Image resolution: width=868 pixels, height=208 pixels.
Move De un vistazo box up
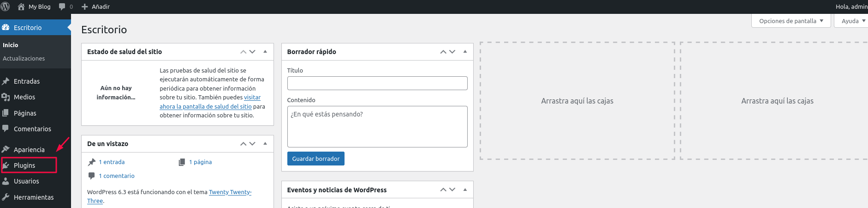coord(244,144)
